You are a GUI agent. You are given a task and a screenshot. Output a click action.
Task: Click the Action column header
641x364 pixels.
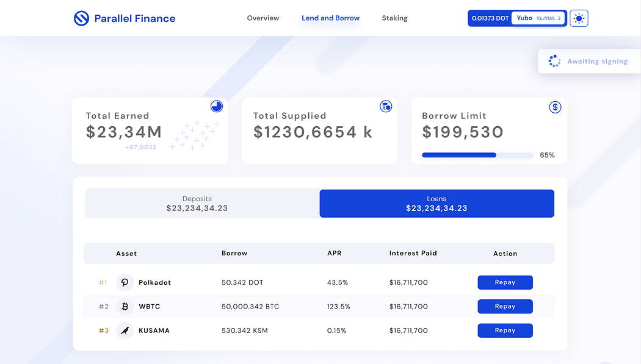(x=505, y=254)
